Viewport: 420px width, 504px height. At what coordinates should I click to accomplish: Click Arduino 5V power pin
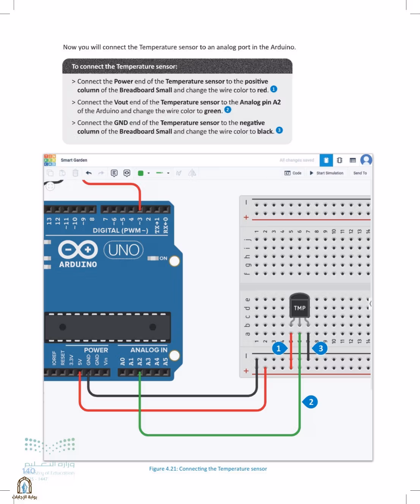(x=80, y=373)
